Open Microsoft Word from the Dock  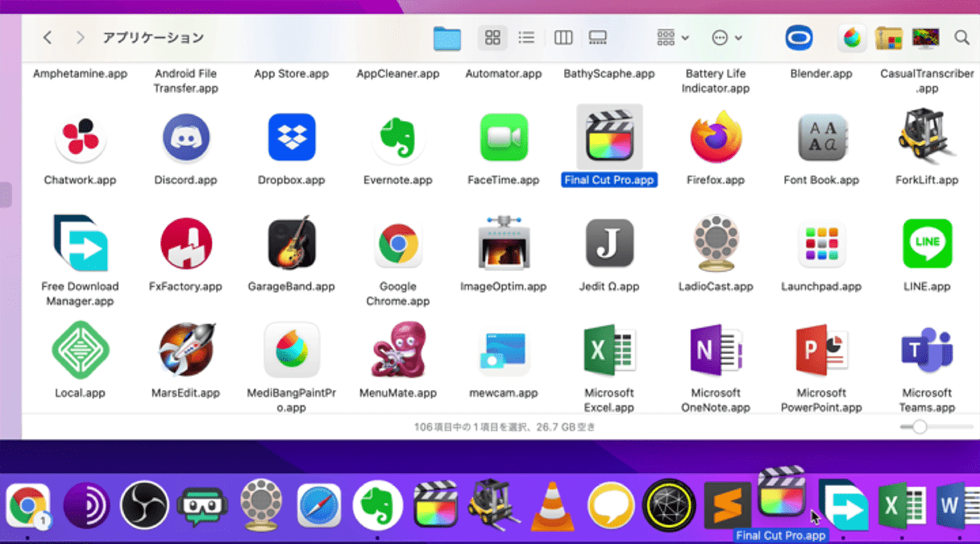pos(959,506)
